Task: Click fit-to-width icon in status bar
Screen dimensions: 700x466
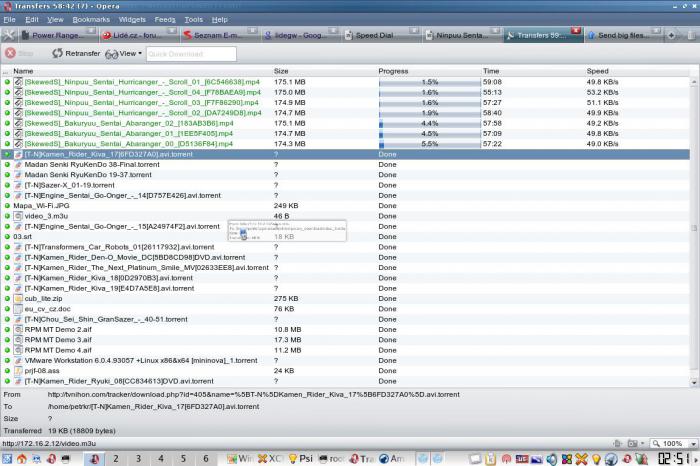Action: (618, 443)
